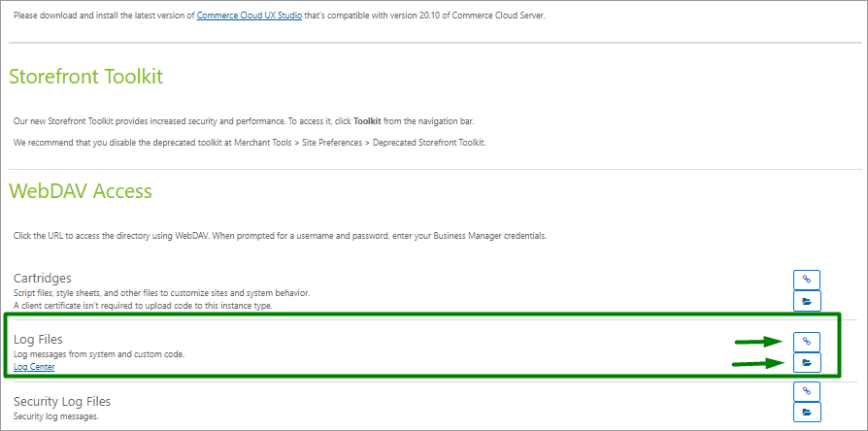Viewport: 868px width, 431px height.
Task: Click the Deprecated Storefront Toolkit recommendation sentence
Action: tap(250, 143)
